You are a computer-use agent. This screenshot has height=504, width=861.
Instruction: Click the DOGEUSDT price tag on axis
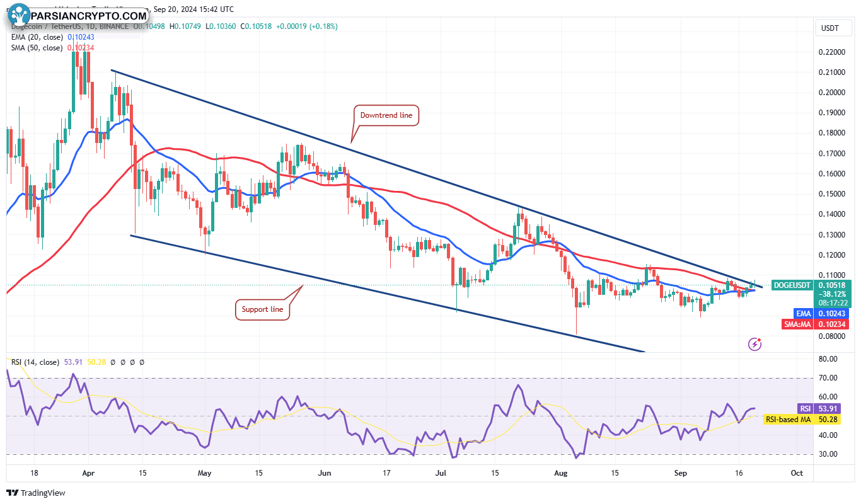793,285
